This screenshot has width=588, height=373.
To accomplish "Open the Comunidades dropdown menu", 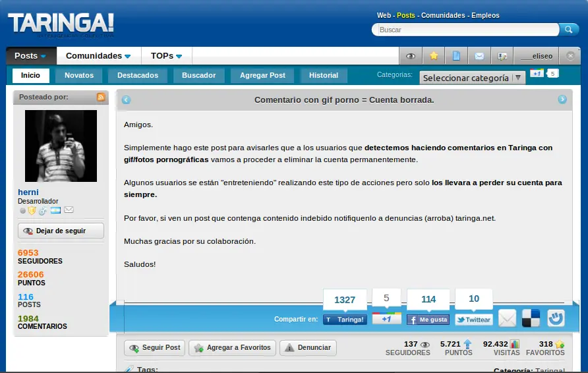I will tap(98, 56).
